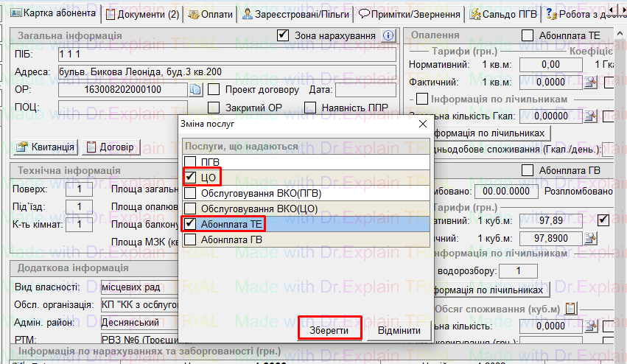Check the Закритий ОР checkbox

point(214,108)
